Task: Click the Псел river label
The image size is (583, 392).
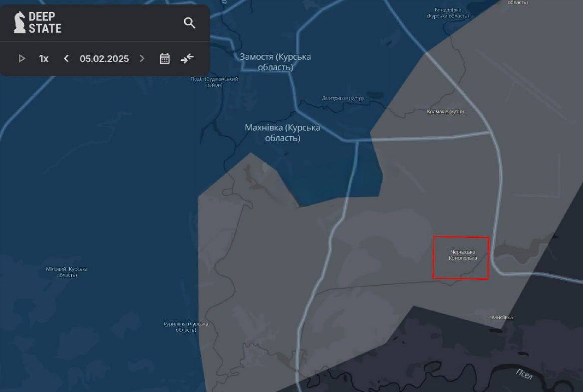Action: click(x=524, y=374)
